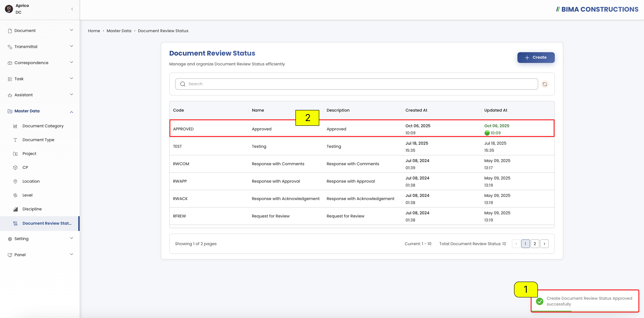Go to pagination page 2

(x=535, y=244)
